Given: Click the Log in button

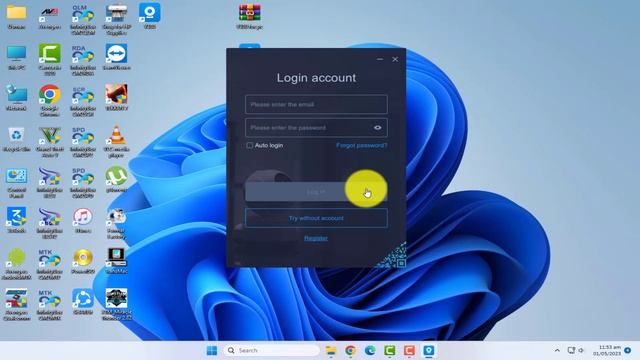Looking at the screenshot, I should [x=316, y=191].
